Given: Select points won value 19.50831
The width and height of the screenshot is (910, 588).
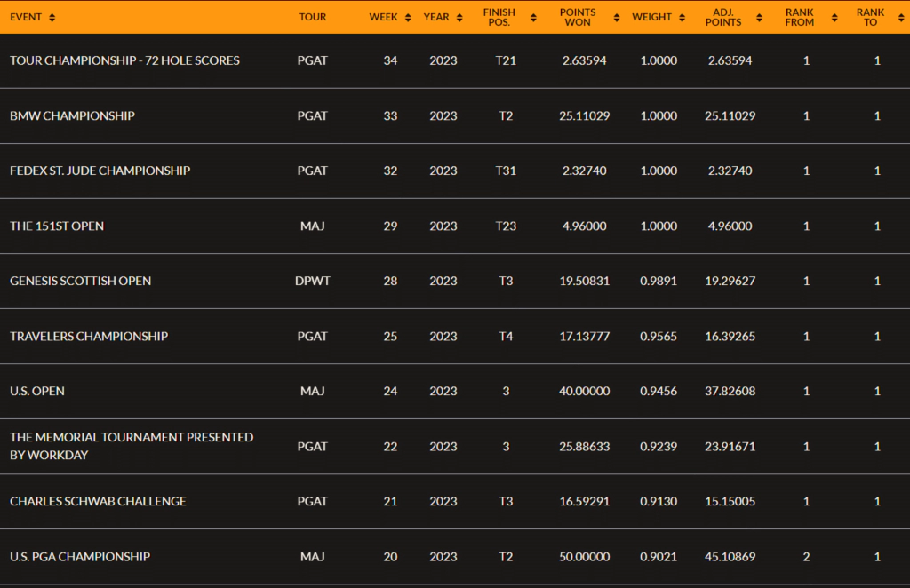Looking at the screenshot, I should click(x=584, y=281).
